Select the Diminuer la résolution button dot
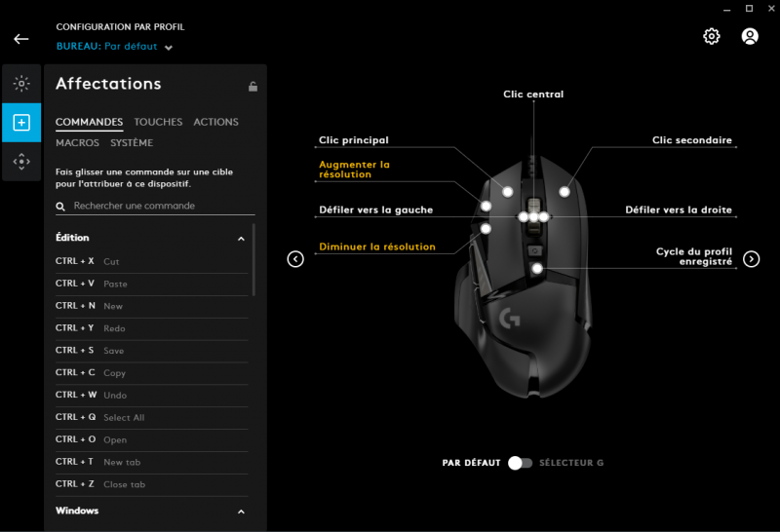 (x=486, y=229)
